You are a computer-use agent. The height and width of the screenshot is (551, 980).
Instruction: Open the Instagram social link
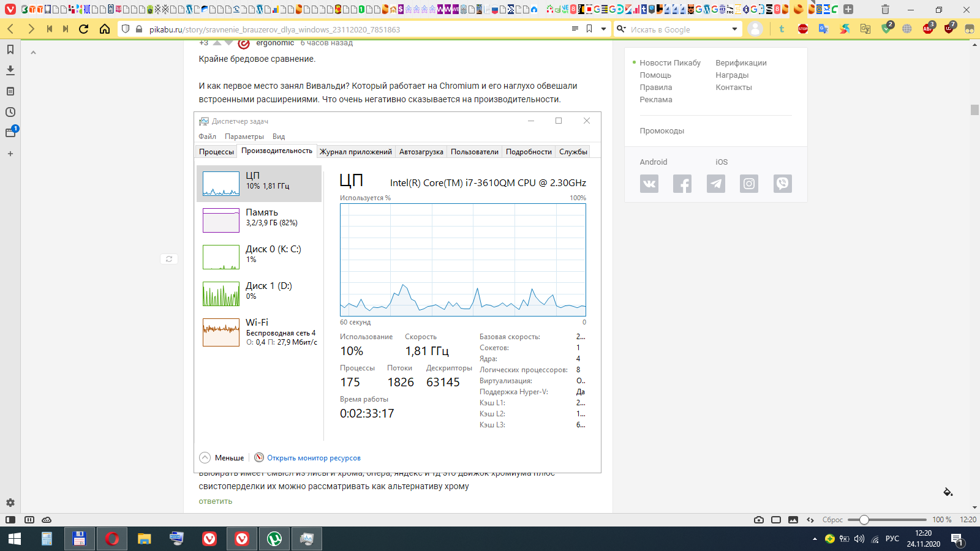pyautogui.click(x=749, y=184)
